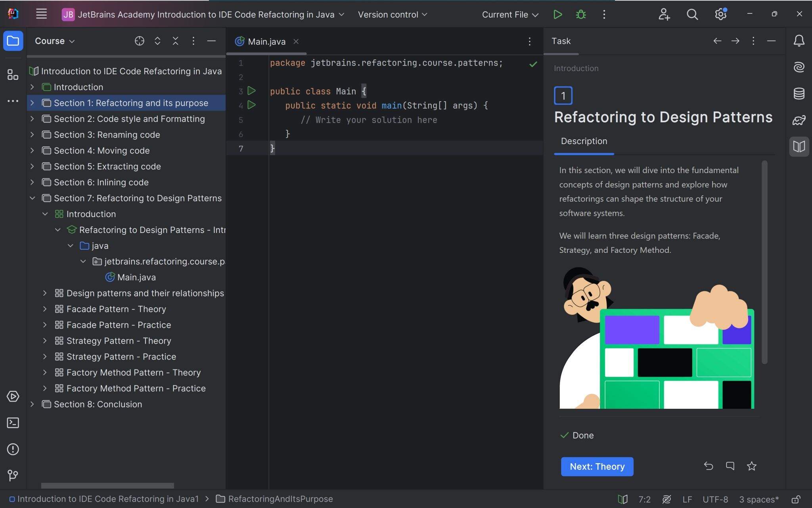
Task: Expand Section 8: Conclusion
Action: click(32, 404)
